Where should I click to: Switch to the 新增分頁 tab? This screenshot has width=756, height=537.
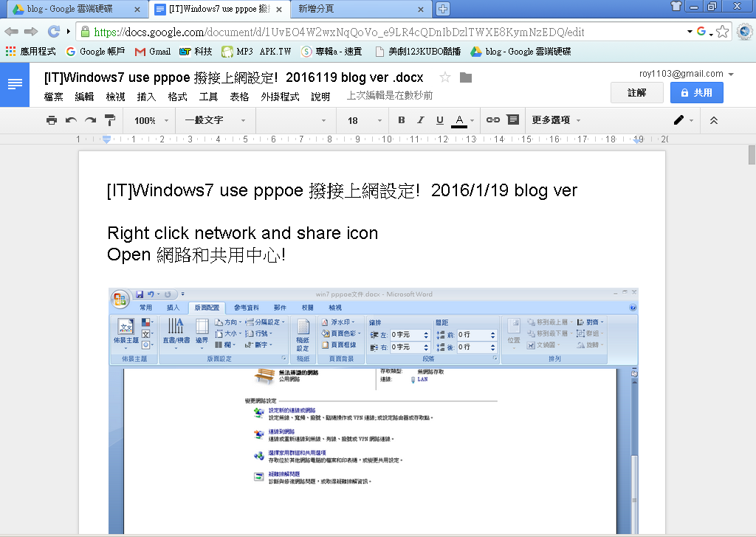tap(360, 9)
